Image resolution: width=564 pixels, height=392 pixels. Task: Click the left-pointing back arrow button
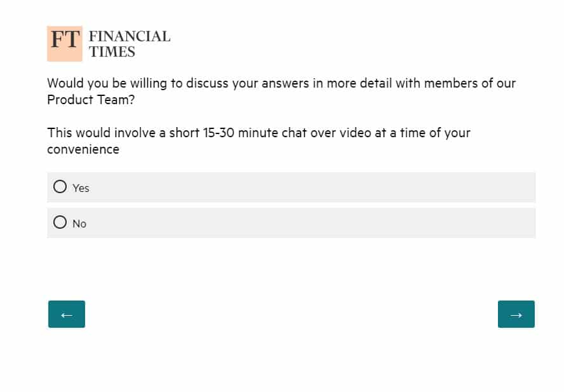point(67,314)
